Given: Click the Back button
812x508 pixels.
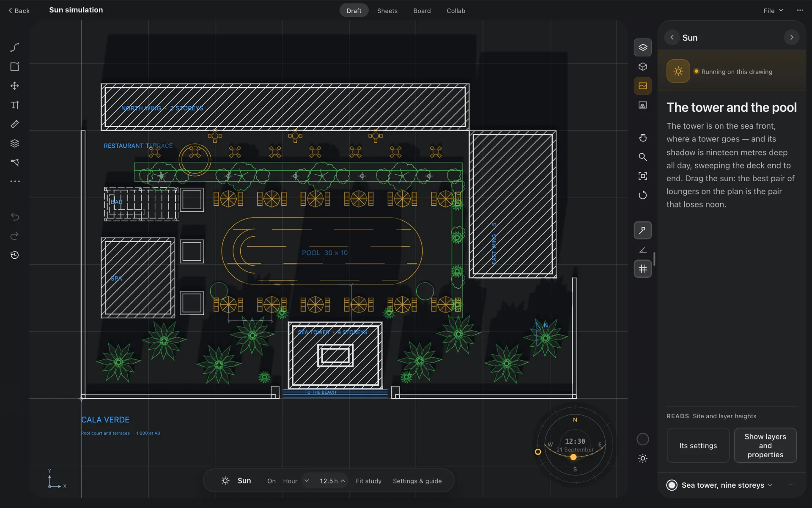Looking at the screenshot, I should (19, 11).
